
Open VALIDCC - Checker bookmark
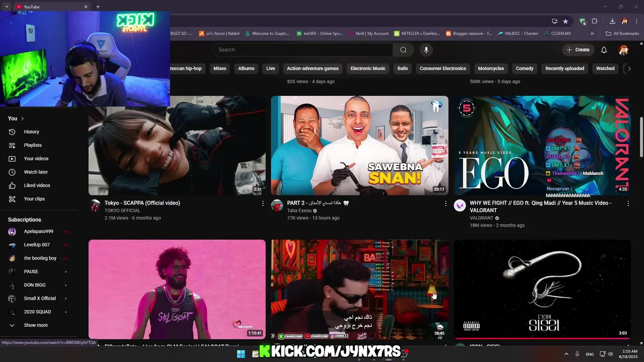click(x=518, y=34)
